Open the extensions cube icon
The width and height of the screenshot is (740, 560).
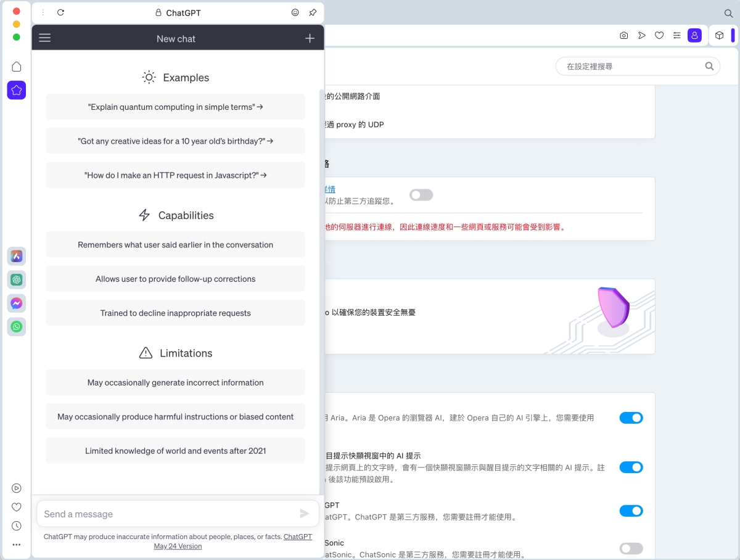click(x=719, y=36)
